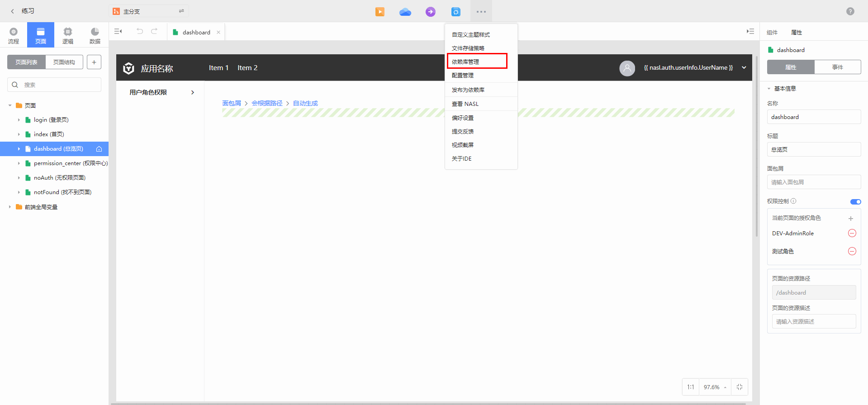Open help via question mark icon
The height and width of the screenshot is (405, 868).
[x=850, y=11]
